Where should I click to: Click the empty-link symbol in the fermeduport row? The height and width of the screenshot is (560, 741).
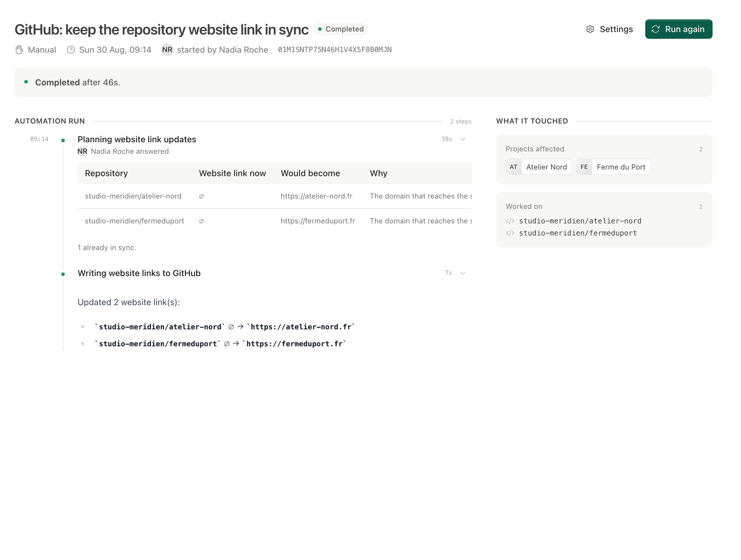(201, 221)
